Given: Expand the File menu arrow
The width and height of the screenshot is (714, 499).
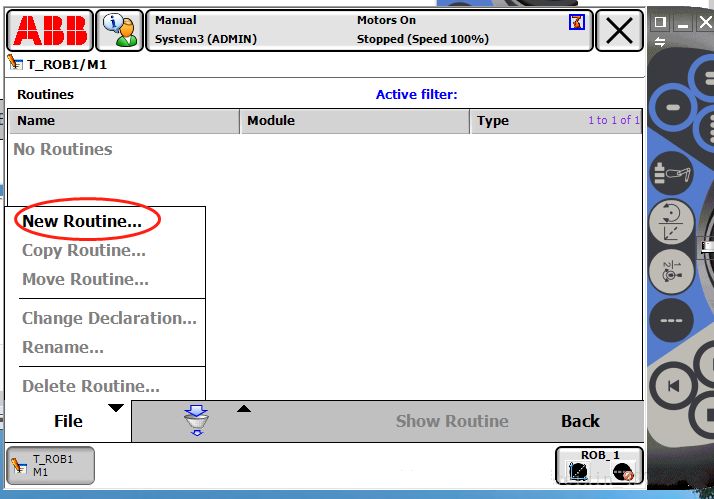Looking at the screenshot, I should tap(116, 408).
